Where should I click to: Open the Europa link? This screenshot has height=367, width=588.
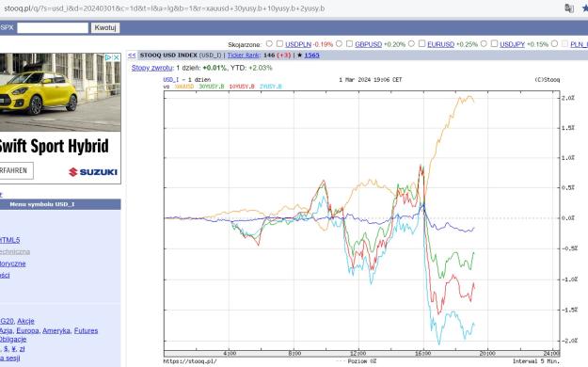27,330
